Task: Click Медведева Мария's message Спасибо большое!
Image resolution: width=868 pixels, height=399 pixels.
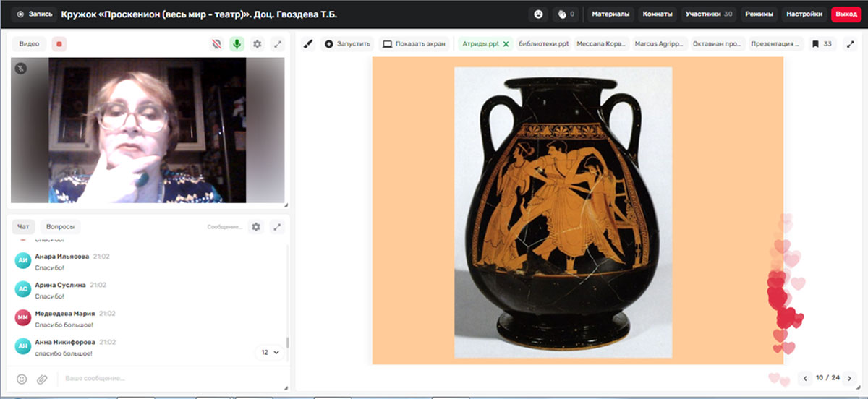Action: click(64, 325)
